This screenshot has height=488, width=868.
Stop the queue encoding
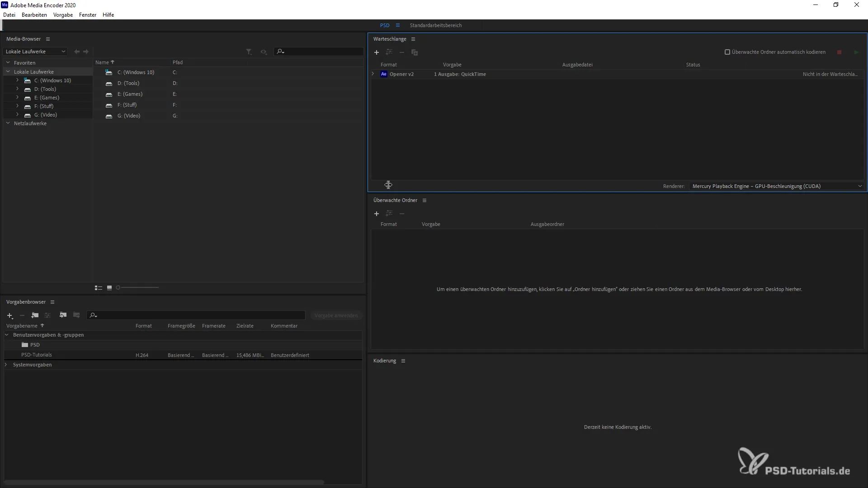[839, 52]
